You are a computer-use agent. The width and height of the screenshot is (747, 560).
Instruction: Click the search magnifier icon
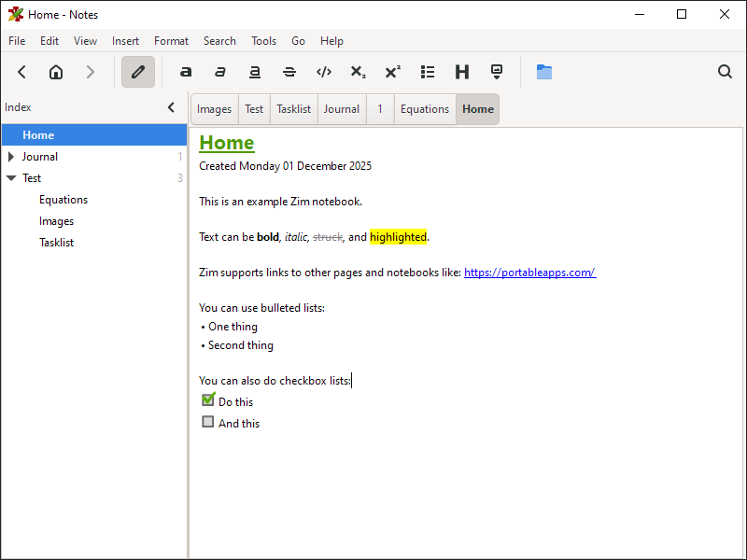(x=725, y=72)
